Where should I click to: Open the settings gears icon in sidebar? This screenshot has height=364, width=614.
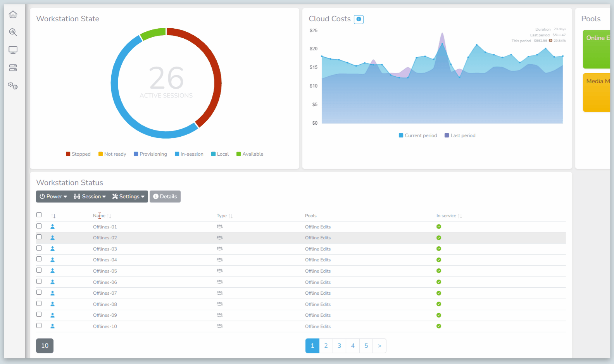pyautogui.click(x=13, y=86)
